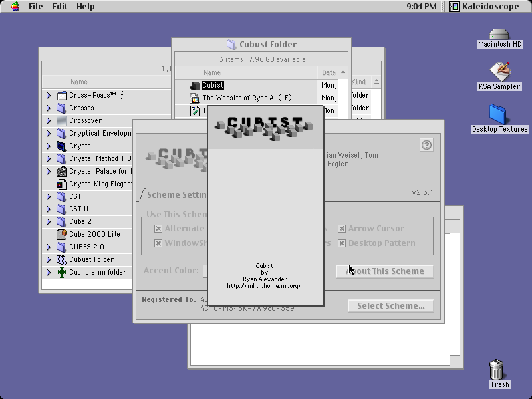Sort the back list window by Kind

362,82
